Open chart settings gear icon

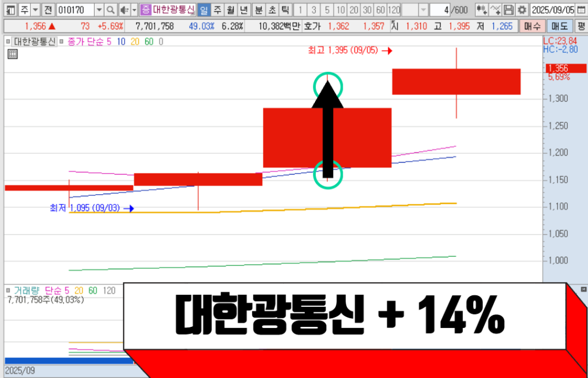pyautogui.click(x=521, y=10)
